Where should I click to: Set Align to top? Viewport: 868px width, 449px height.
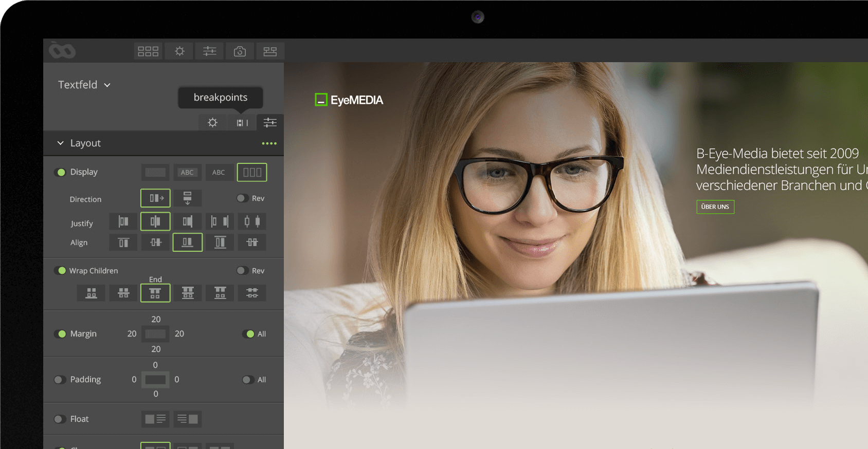click(123, 242)
